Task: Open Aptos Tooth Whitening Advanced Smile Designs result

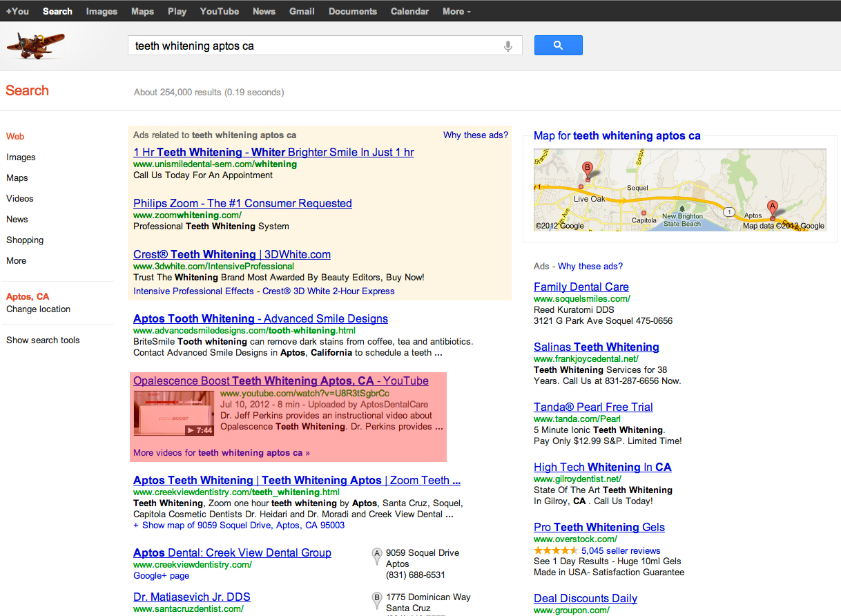Action: [x=260, y=318]
